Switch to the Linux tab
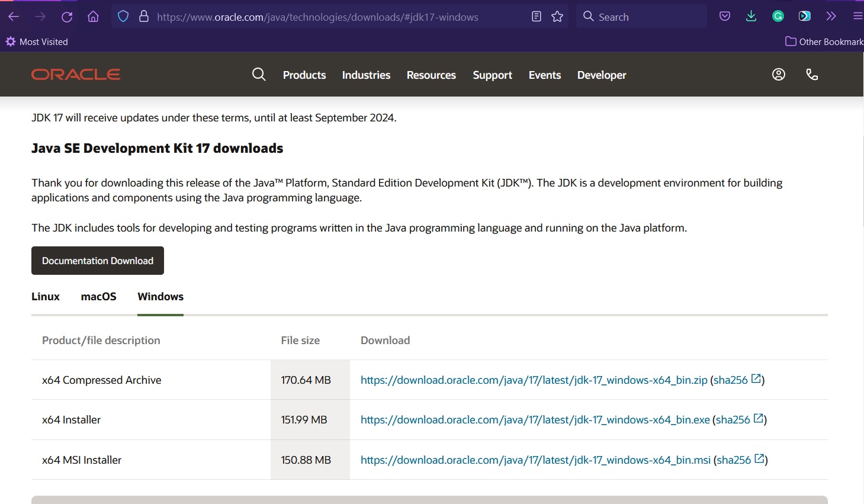Viewport: 864px width, 504px height. (x=46, y=297)
